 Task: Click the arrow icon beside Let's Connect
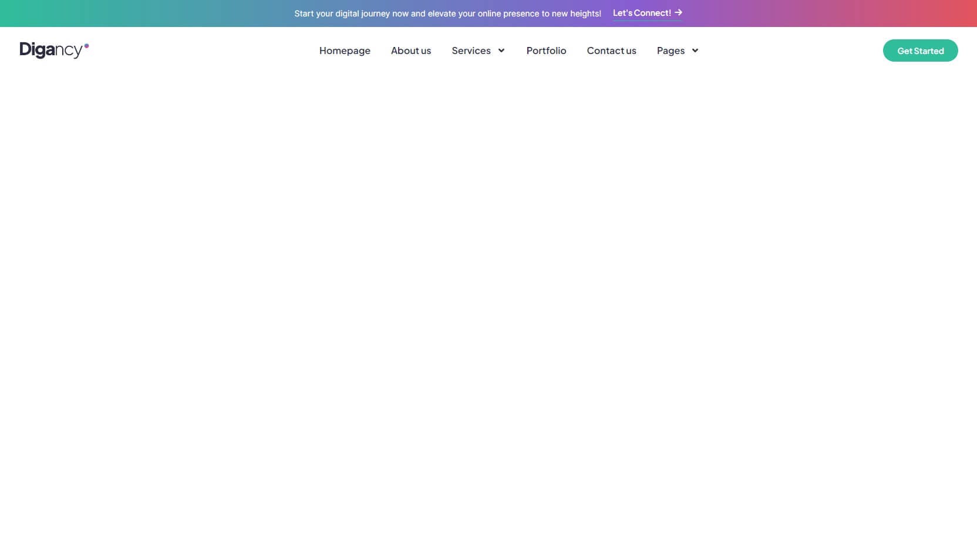click(678, 12)
